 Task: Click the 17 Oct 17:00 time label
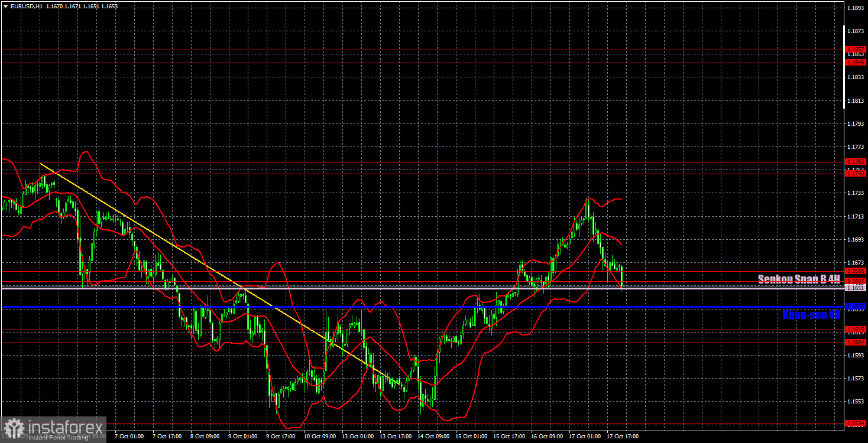623,437
